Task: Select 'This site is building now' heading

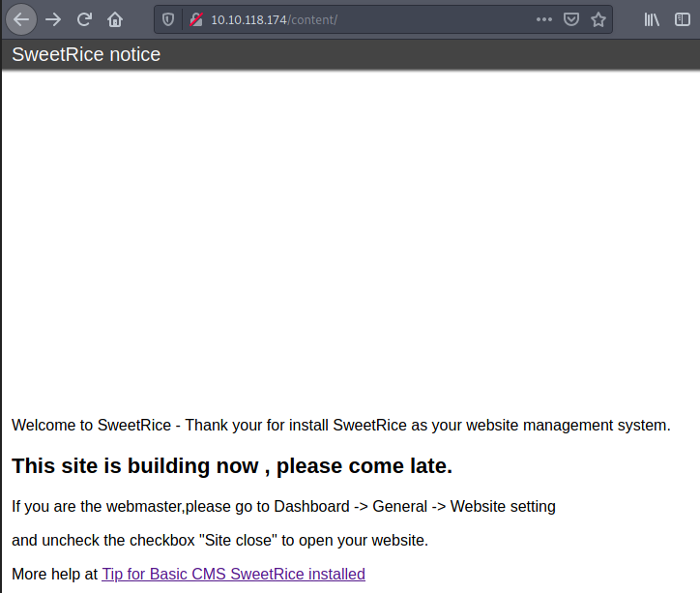Action: 232,465
